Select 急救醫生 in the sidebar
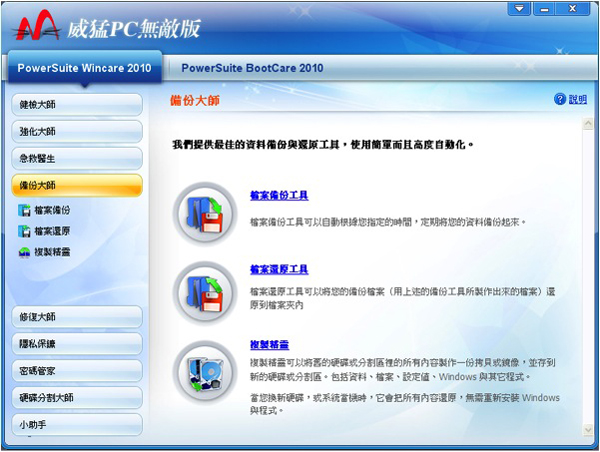The height and width of the screenshot is (452, 600). coord(77,158)
